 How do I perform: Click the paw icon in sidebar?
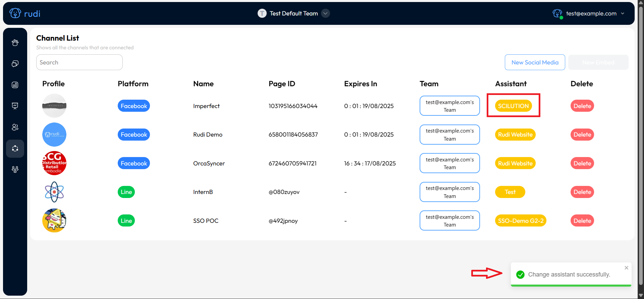tap(15, 43)
